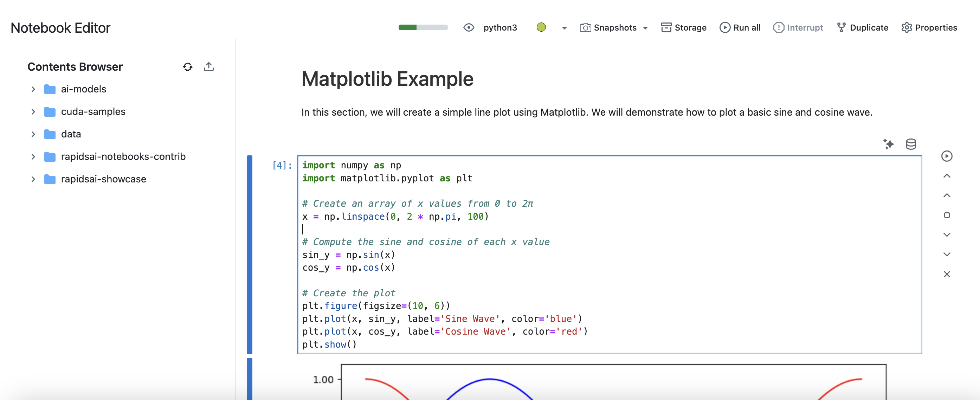Viewport: 980px width, 400px height.
Task: Click the plt.show() line in code
Action: tap(329, 344)
